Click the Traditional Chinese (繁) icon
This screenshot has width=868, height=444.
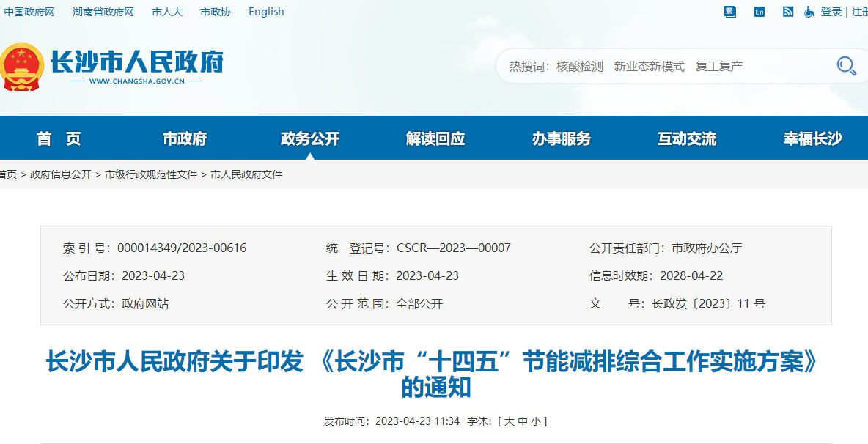729,12
